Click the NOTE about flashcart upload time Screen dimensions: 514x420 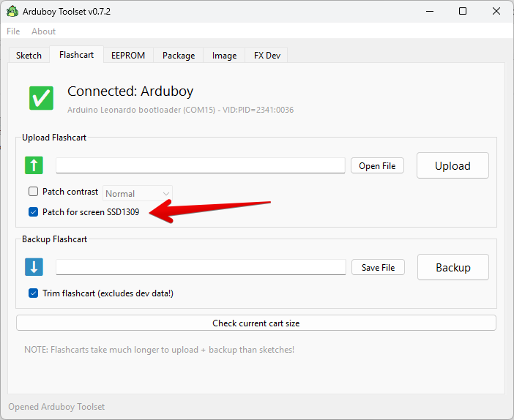(x=160, y=350)
